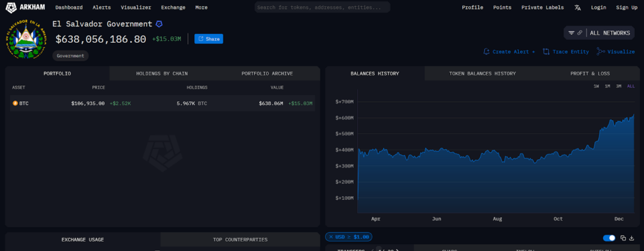Set chart range to 1M
The width and height of the screenshot is (644, 251).
click(607, 86)
